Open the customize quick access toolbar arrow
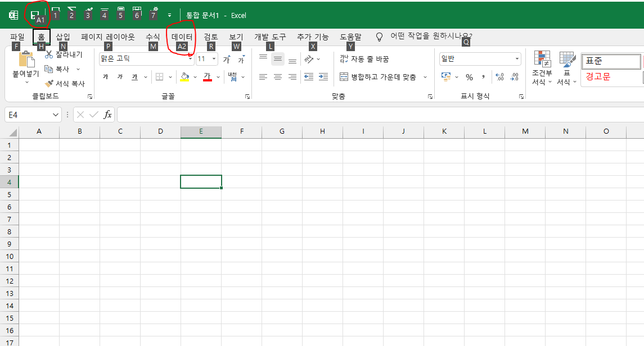This screenshot has width=644, height=346. point(169,15)
